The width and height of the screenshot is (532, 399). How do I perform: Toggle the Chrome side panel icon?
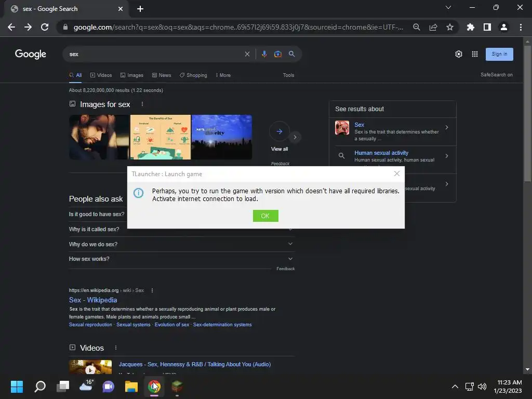487,27
